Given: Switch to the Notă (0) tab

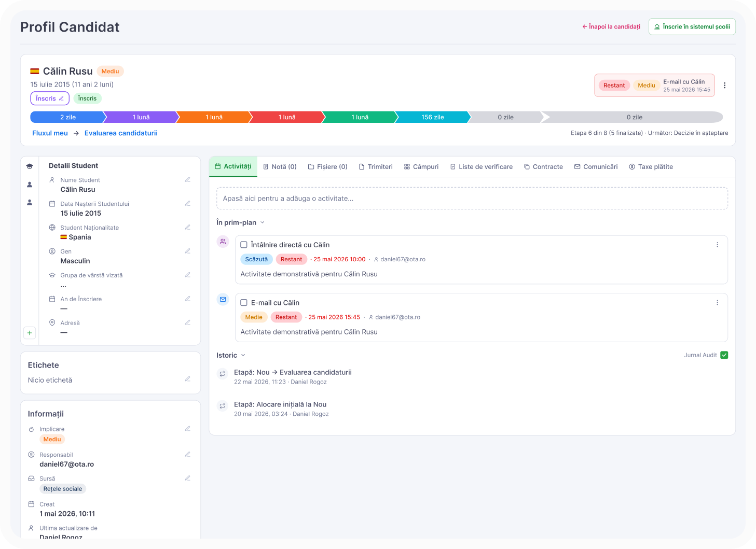Looking at the screenshot, I should coord(280,167).
